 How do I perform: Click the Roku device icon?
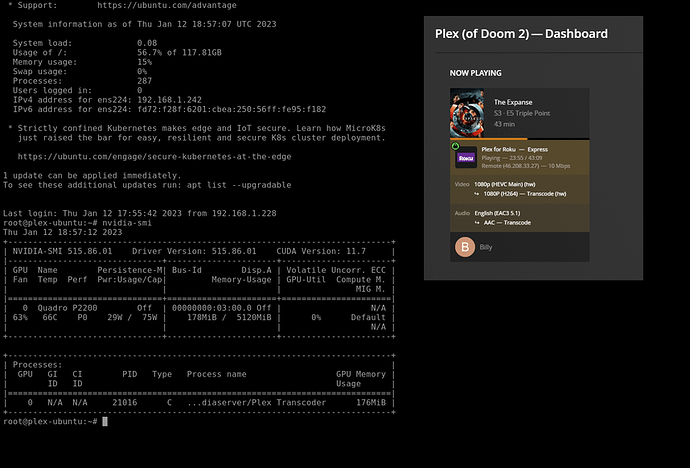click(x=466, y=158)
